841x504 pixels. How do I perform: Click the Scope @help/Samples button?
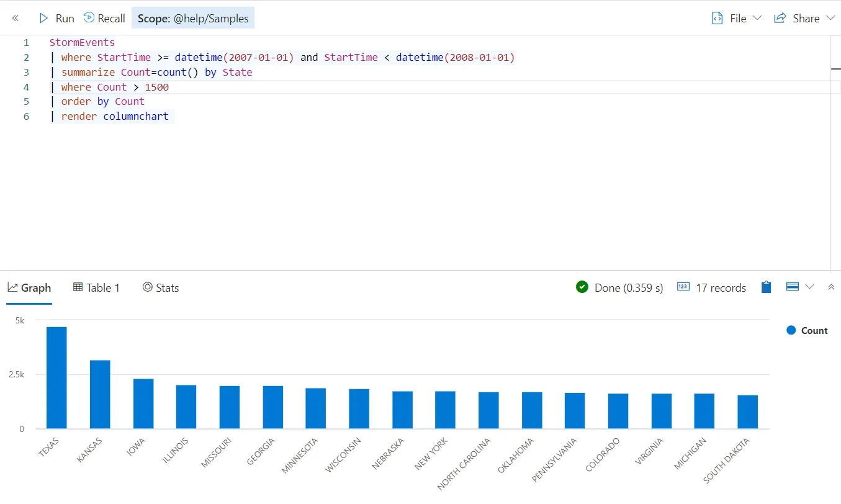(193, 18)
